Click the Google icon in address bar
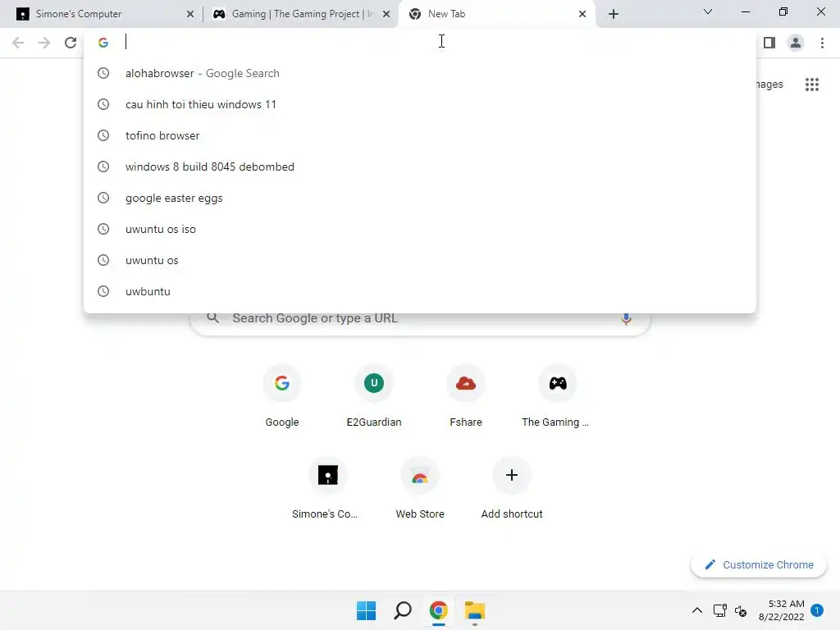840x630 pixels. (x=103, y=43)
